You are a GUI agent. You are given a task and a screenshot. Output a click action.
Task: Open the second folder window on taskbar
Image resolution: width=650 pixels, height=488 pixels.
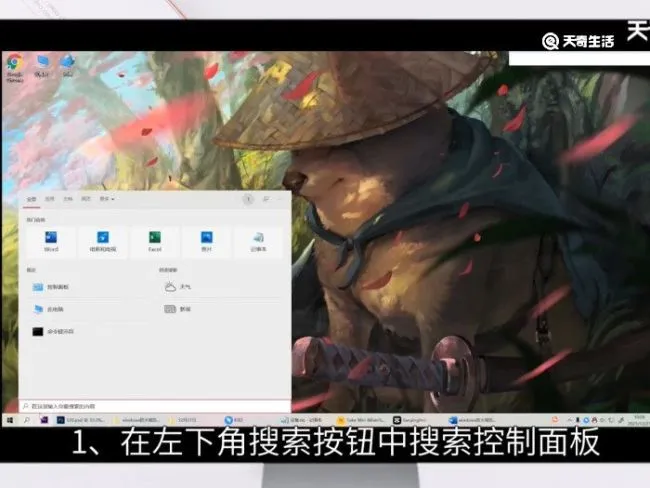click(182, 420)
